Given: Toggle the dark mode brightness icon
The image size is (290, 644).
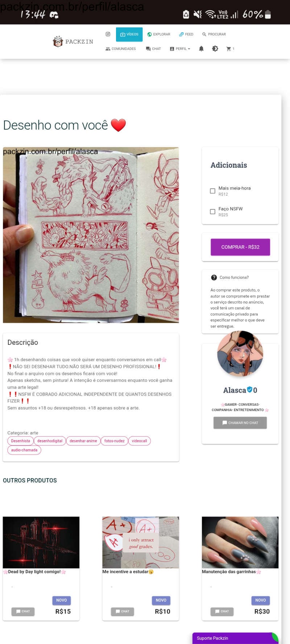Looking at the screenshot, I should pyautogui.click(x=215, y=49).
